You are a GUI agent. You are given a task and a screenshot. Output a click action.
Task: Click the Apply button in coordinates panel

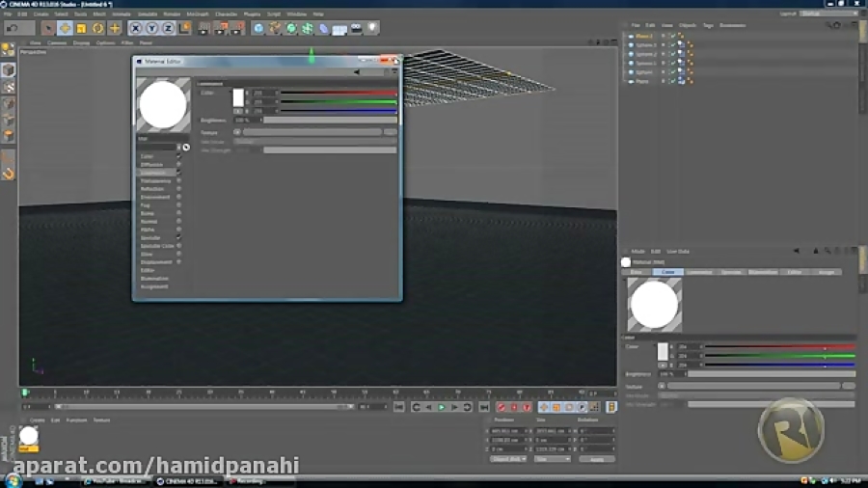[597, 459]
